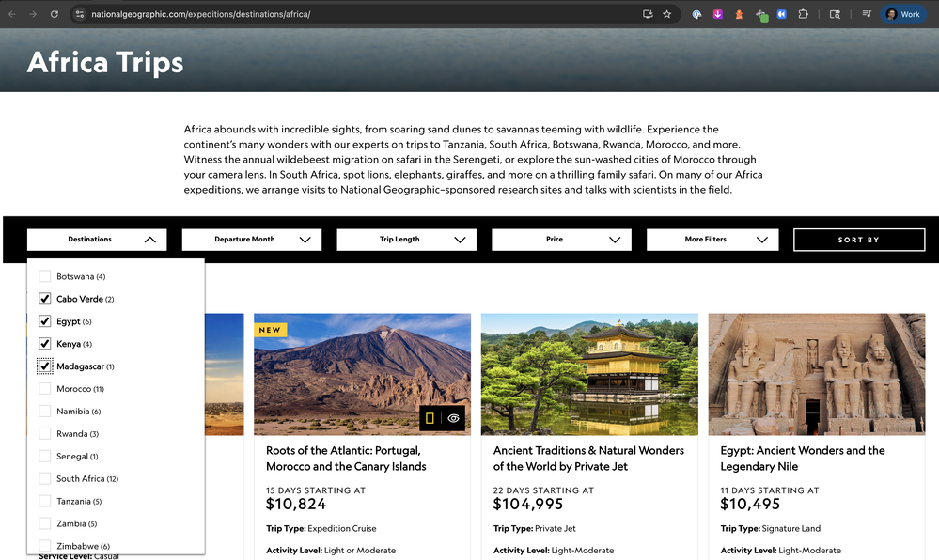This screenshot has height=560, width=939.
Task: Uncheck the Cabo Verde destination checkbox
Action: (x=44, y=299)
